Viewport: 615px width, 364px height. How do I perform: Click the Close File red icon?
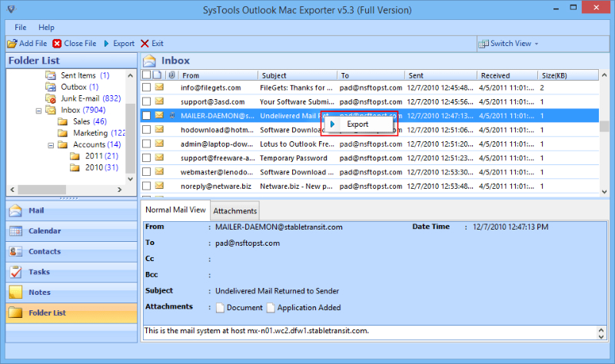click(57, 44)
